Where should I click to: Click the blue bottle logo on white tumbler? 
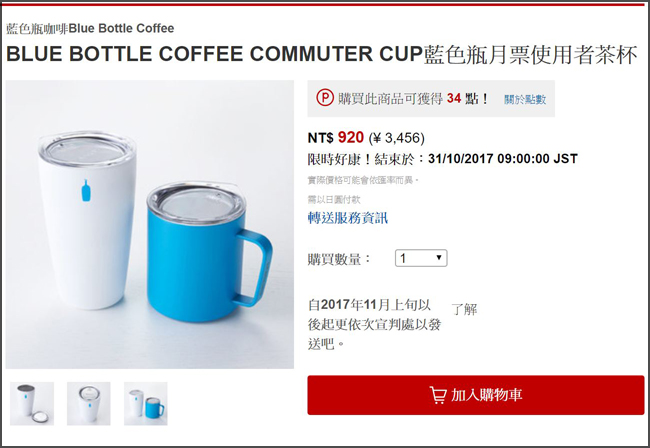(86, 191)
